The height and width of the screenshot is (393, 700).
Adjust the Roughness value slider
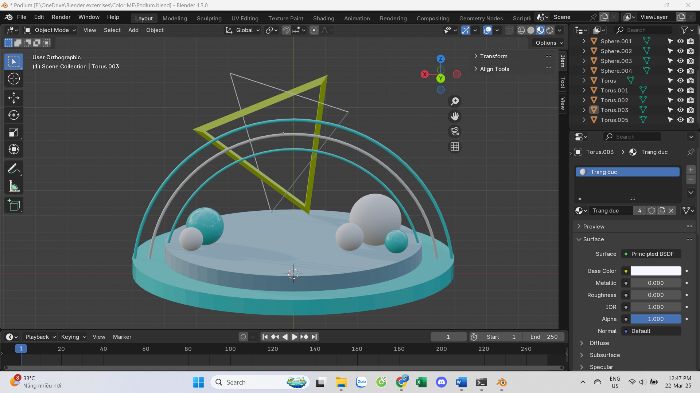[656, 295]
